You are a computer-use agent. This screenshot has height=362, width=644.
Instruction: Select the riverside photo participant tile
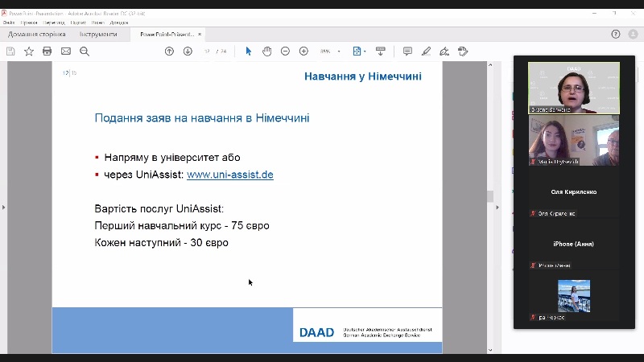point(574,296)
